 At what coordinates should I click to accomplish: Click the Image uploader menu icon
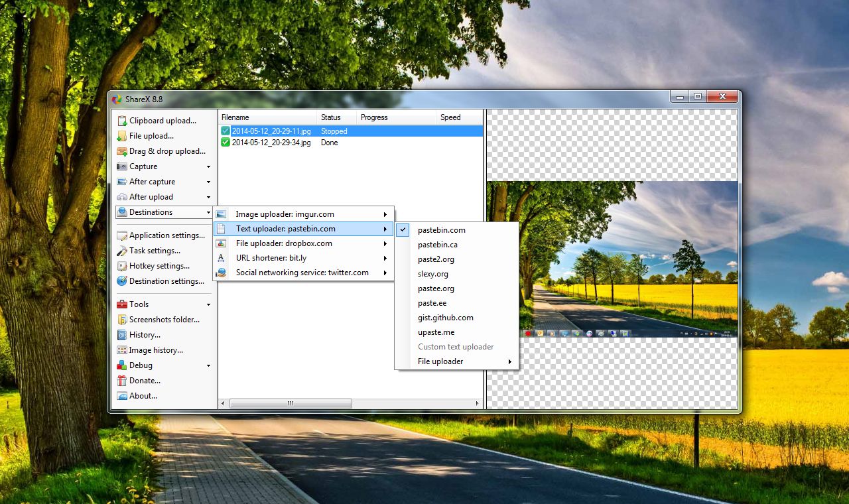222,214
